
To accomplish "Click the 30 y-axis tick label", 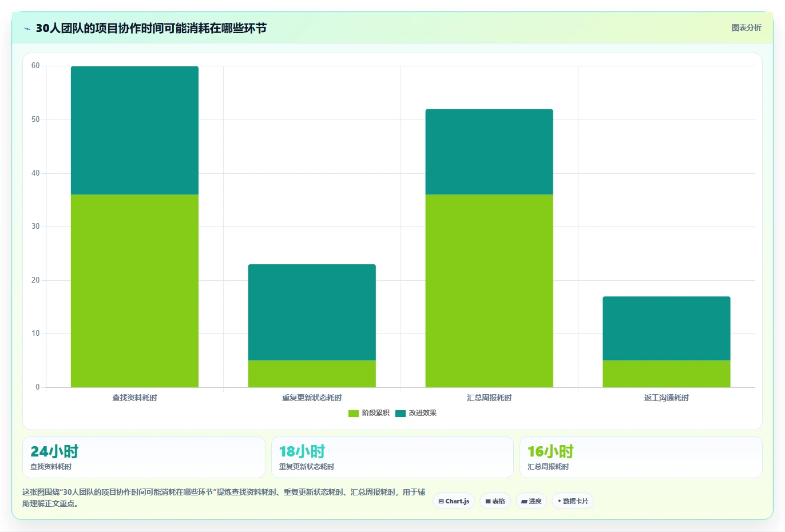I will click(x=35, y=227).
